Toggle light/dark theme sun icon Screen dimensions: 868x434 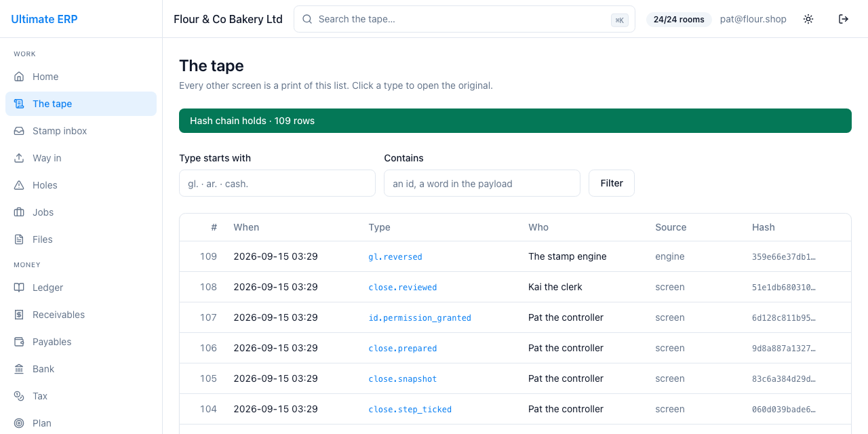pos(808,19)
